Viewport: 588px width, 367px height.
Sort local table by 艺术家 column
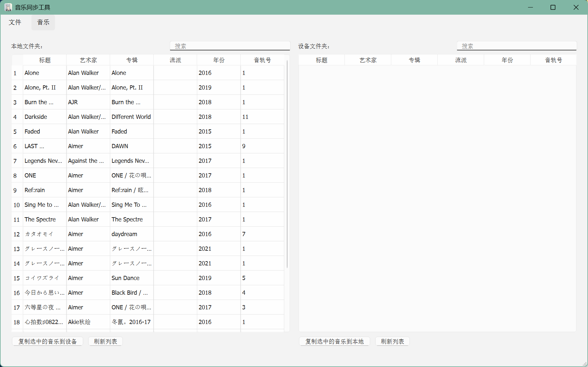(88, 60)
